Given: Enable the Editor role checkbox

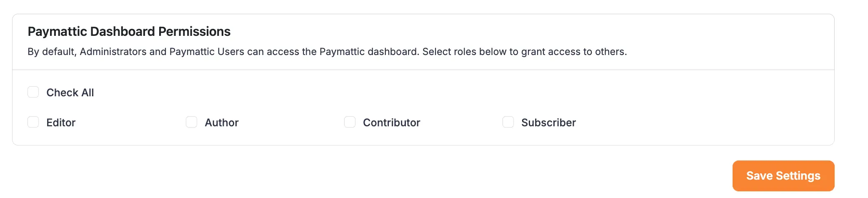Looking at the screenshot, I should point(33,122).
